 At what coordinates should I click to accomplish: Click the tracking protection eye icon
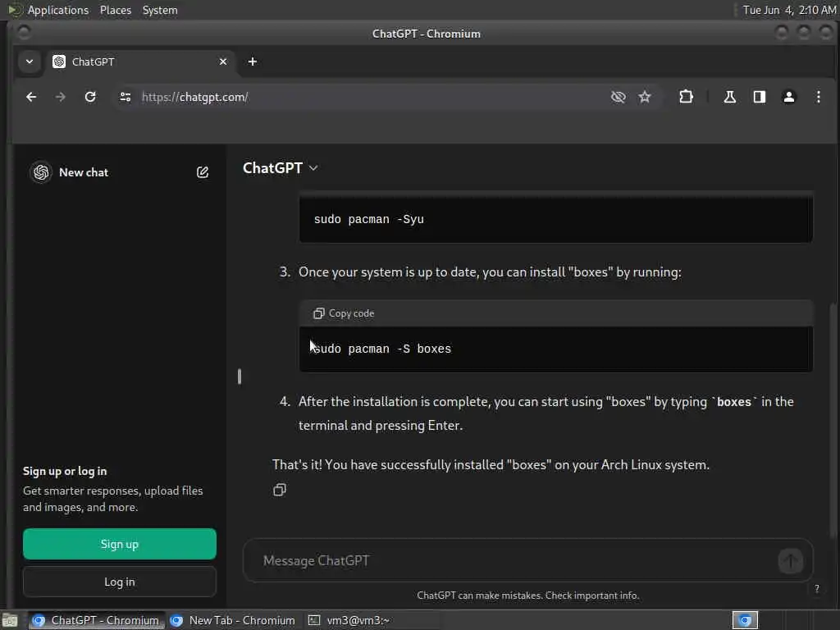[619, 97]
